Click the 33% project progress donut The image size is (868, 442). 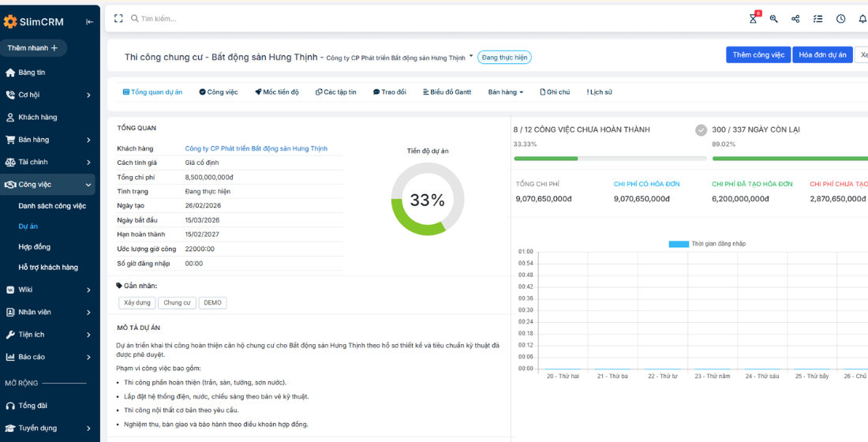click(x=428, y=200)
